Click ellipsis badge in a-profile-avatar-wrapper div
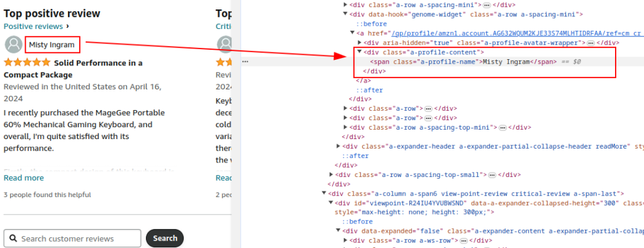The width and height of the screenshot is (644, 248). [590, 43]
